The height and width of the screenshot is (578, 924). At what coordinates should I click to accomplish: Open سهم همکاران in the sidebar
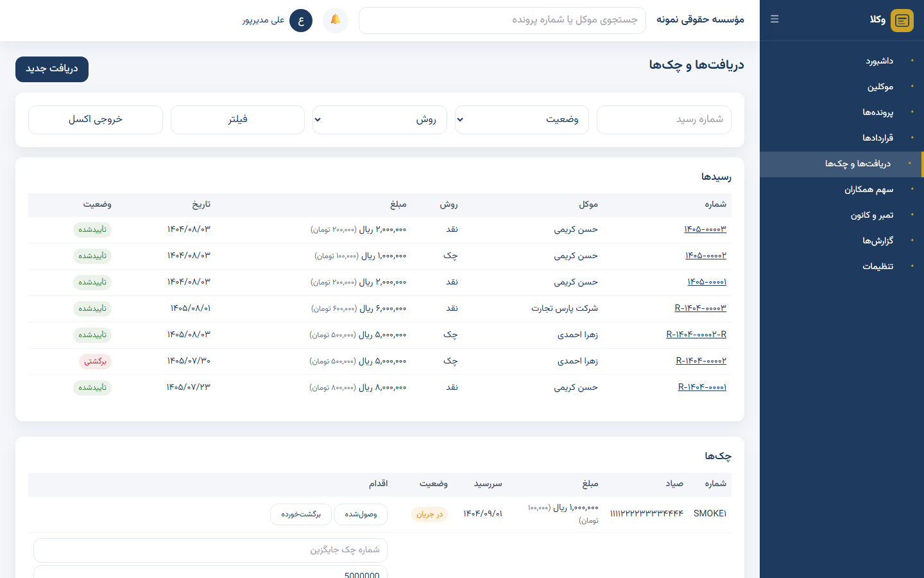tap(842, 189)
